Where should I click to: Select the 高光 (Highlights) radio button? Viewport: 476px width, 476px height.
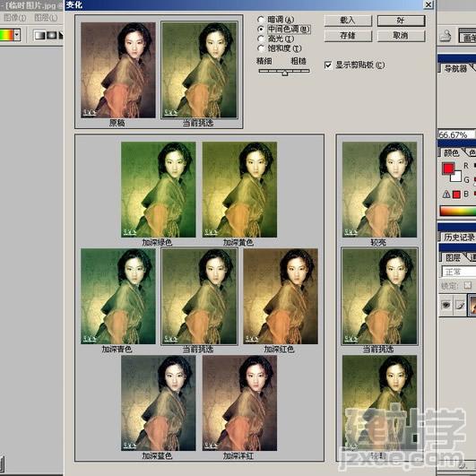coord(261,39)
